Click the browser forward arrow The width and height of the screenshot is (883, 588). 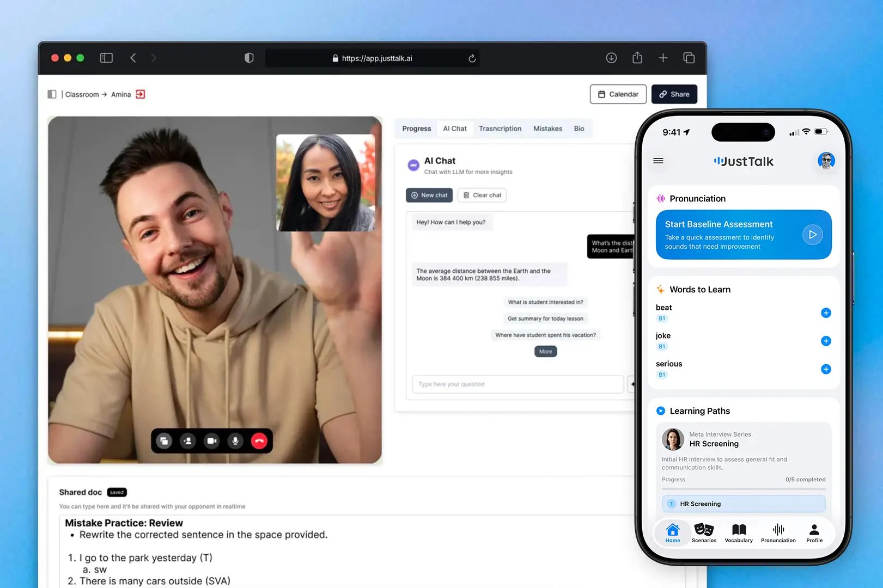click(154, 58)
